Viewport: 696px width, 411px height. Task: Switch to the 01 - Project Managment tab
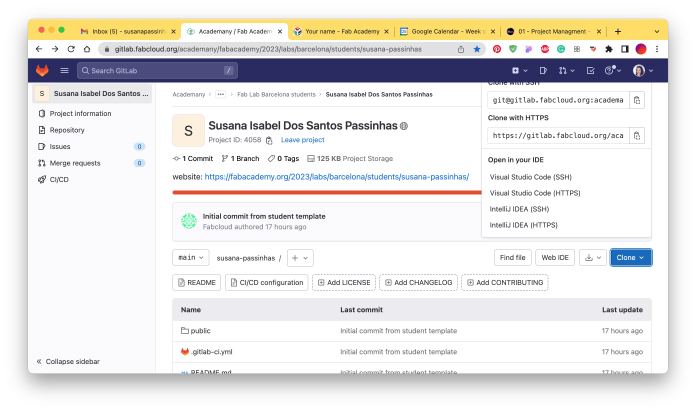point(554,32)
